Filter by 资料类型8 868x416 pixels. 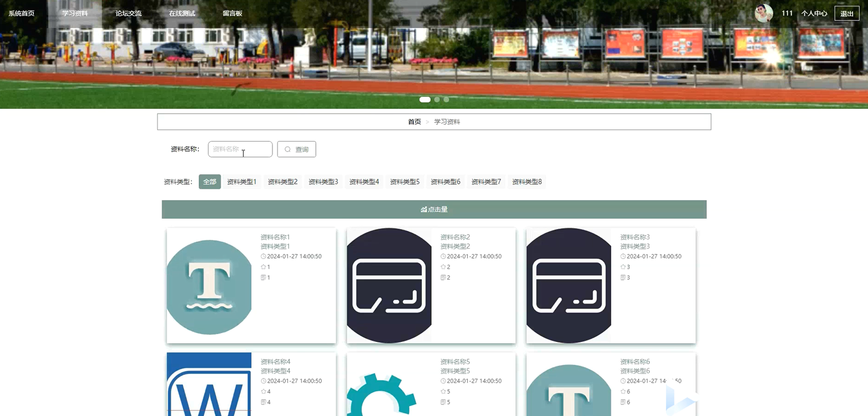pyautogui.click(x=527, y=182)
